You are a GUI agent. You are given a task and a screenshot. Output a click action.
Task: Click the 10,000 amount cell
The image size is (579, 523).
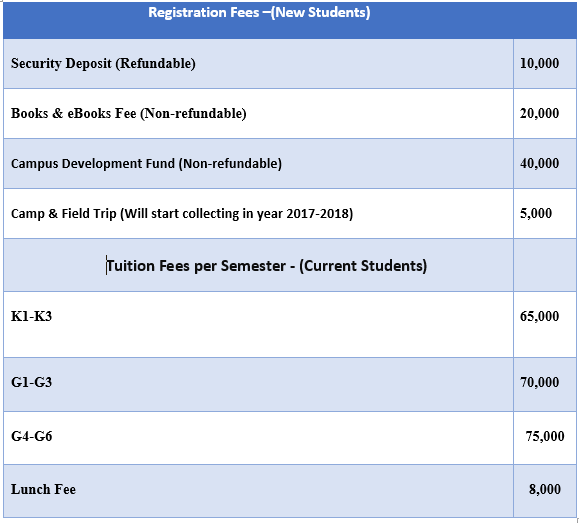(545, 64)
